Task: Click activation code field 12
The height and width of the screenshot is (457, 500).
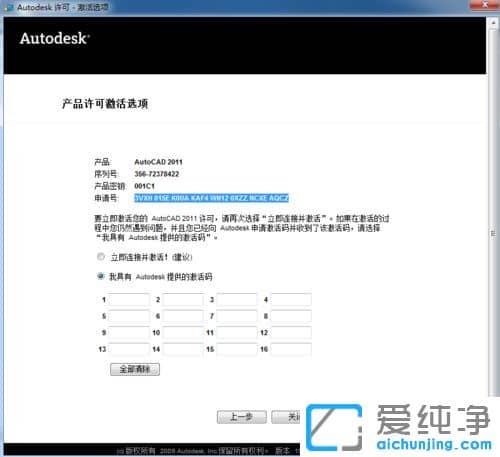Action: point(291,332)
